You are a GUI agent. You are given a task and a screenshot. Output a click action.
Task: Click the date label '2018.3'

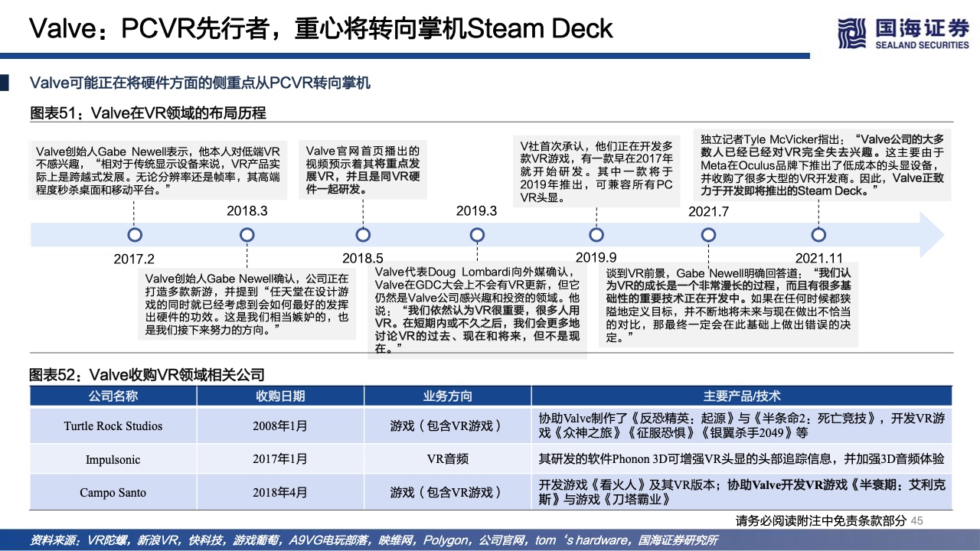247,211
